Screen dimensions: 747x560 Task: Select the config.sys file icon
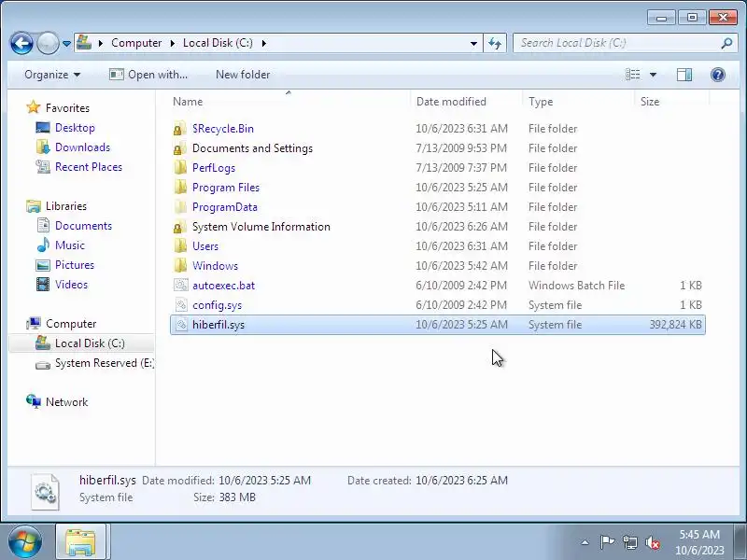click(x=180, y=305)
